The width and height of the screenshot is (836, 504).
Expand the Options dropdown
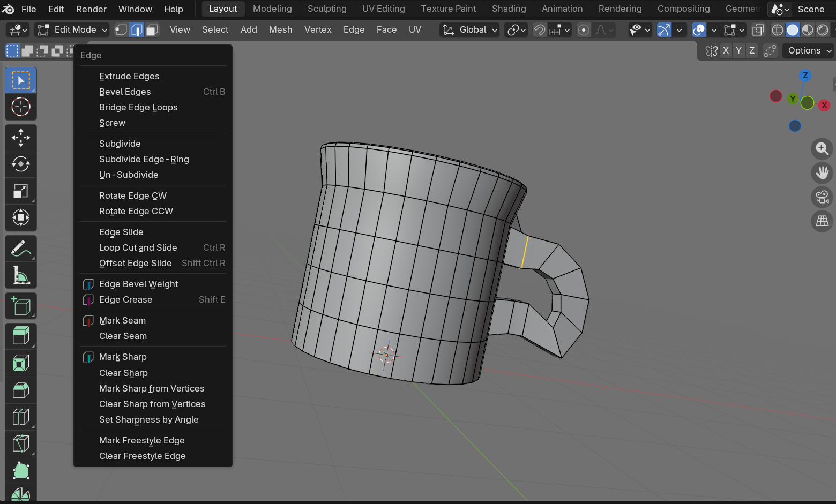point(808,50)
